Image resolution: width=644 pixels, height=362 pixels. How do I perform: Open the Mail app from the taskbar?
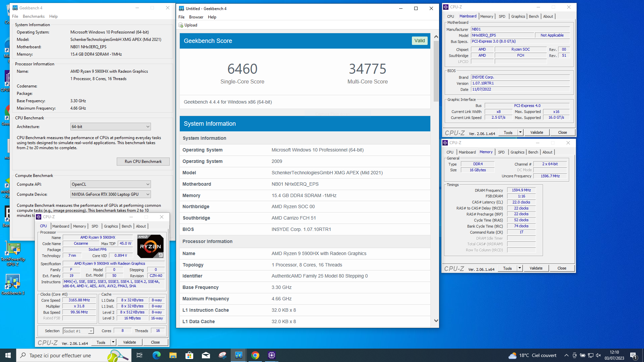[x=206, y=355]
